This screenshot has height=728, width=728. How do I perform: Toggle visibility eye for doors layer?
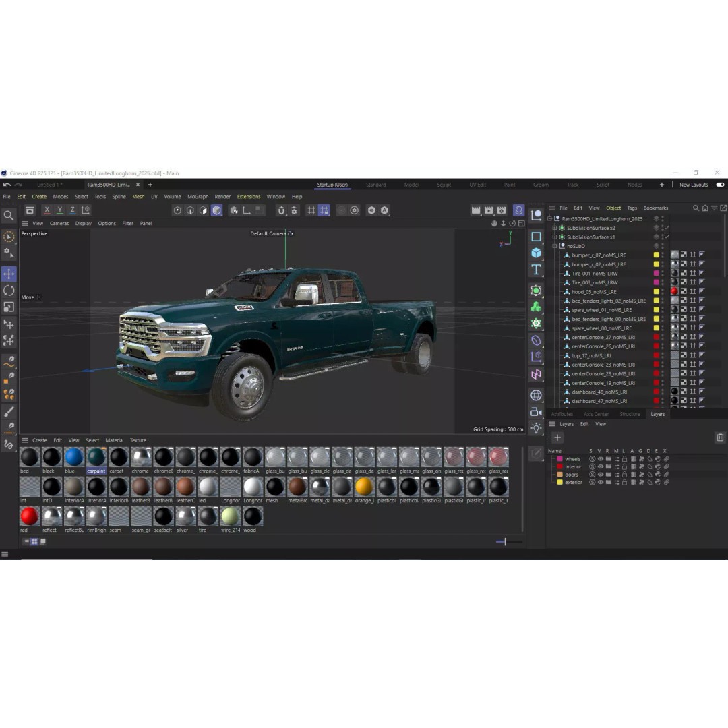pos(601,475)
